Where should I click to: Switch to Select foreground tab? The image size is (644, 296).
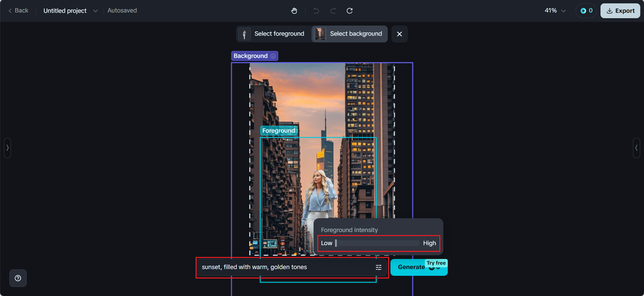point(273,34)
